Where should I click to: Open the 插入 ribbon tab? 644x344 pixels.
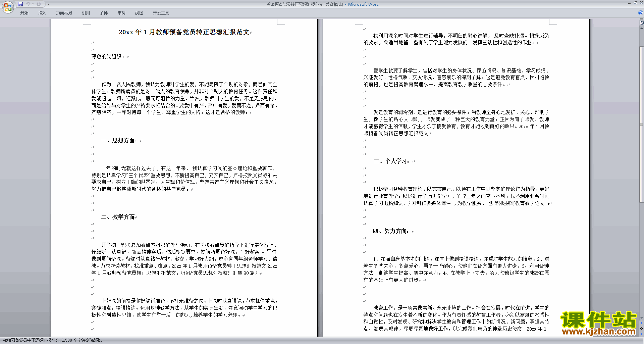click(42, 13)
